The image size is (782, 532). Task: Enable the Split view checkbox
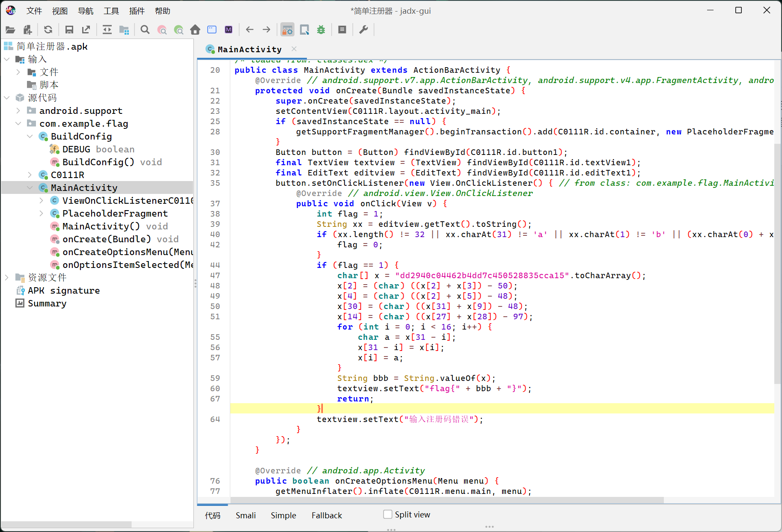[x=388, y=514]
